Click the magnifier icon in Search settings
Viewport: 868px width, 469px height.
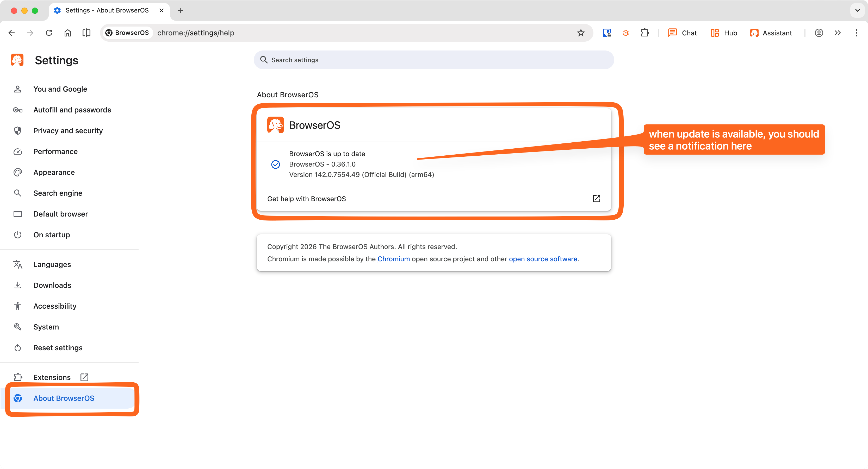264,60
